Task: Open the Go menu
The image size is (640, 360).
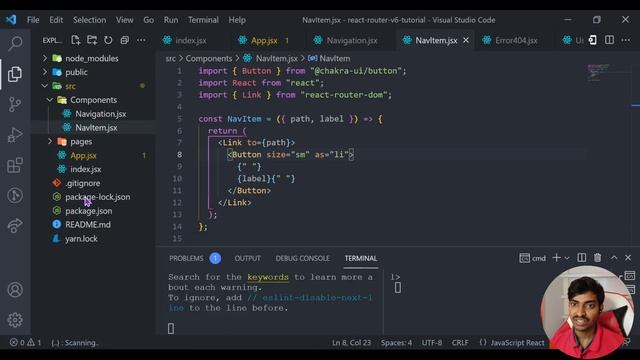Action: point(149,20)
